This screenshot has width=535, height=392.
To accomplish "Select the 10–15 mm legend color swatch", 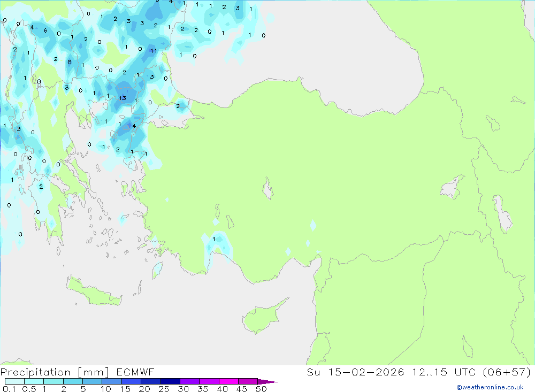I will pos(112,381).
